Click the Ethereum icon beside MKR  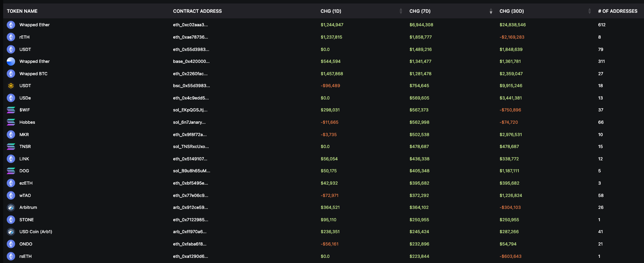11,134
